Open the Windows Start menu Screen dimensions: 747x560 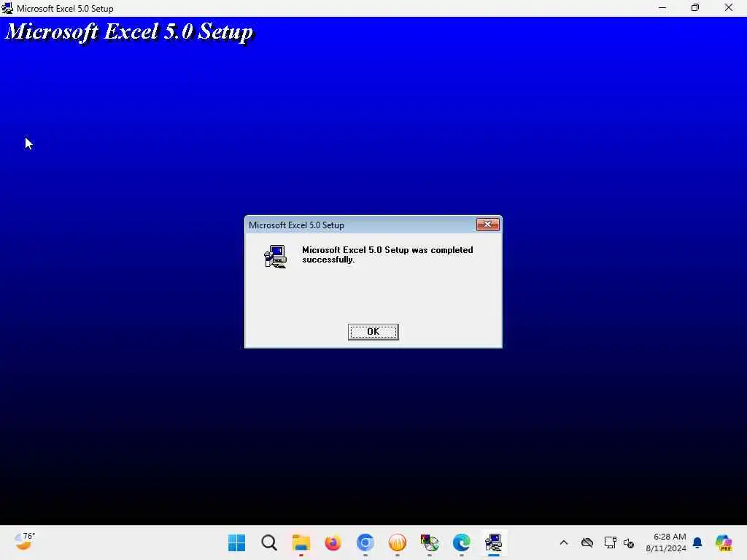tap(237, 542)
